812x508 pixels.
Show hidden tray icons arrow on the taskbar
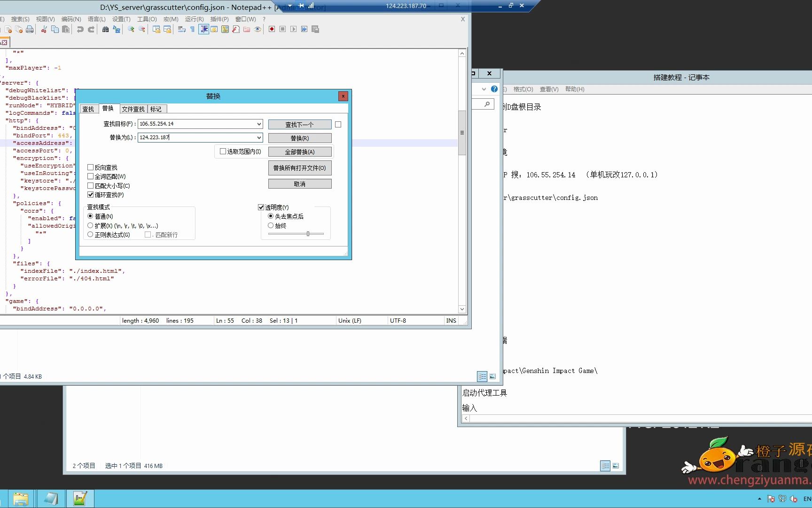pos(759,499)
